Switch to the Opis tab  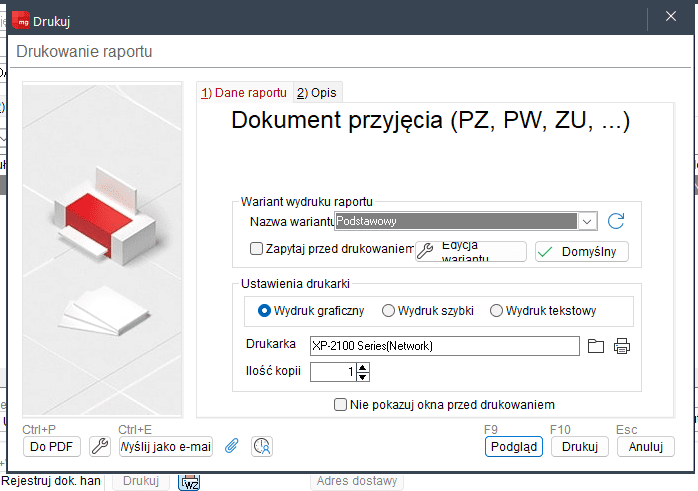click(317, 93)
